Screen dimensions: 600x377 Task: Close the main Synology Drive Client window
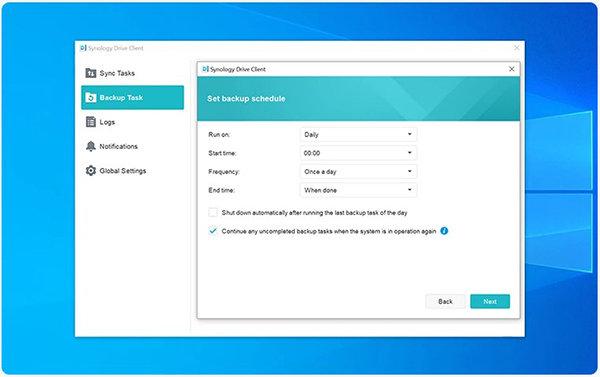click(x=517, y=48)
